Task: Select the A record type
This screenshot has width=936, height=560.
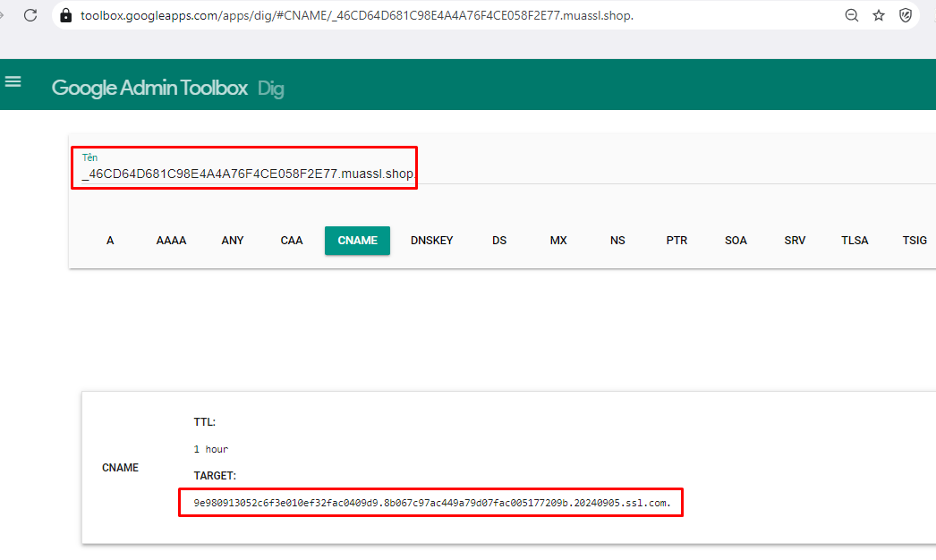Action: 110,241
